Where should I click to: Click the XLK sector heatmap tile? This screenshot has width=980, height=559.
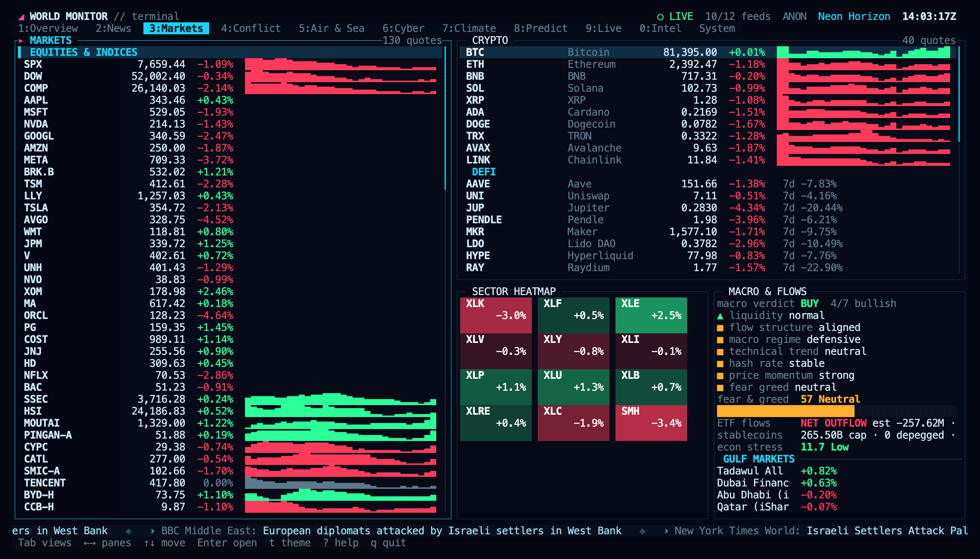point(496,315)
